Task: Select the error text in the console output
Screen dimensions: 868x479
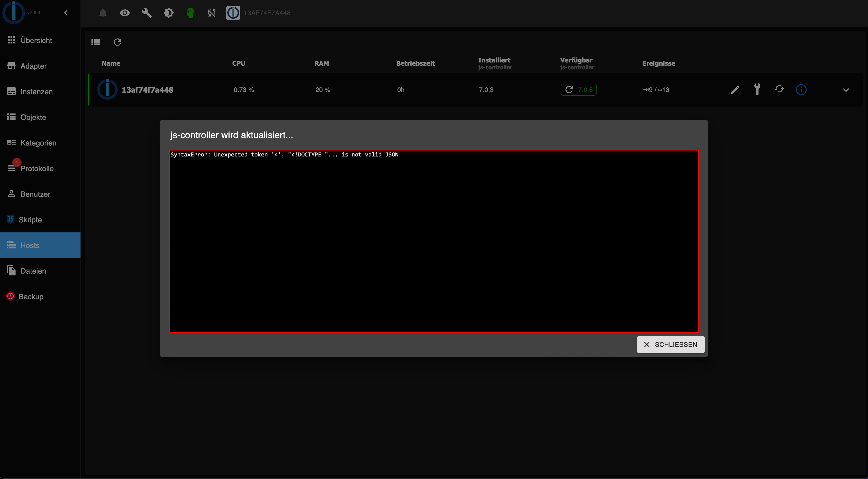Action: click(285, 154)
